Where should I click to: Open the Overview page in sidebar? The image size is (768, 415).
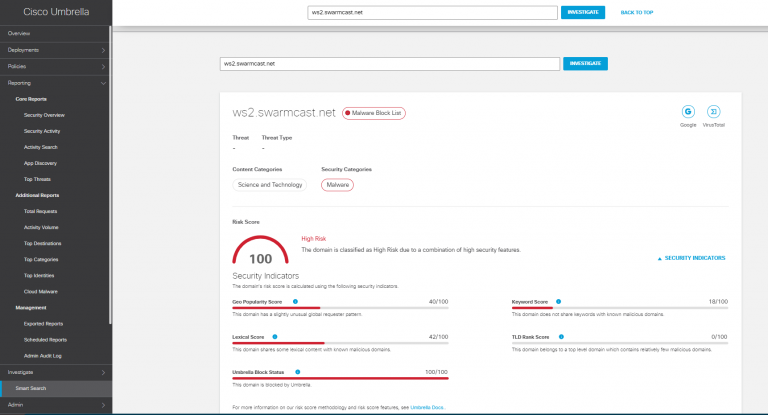pyautogui.click(x=19, y=33)
